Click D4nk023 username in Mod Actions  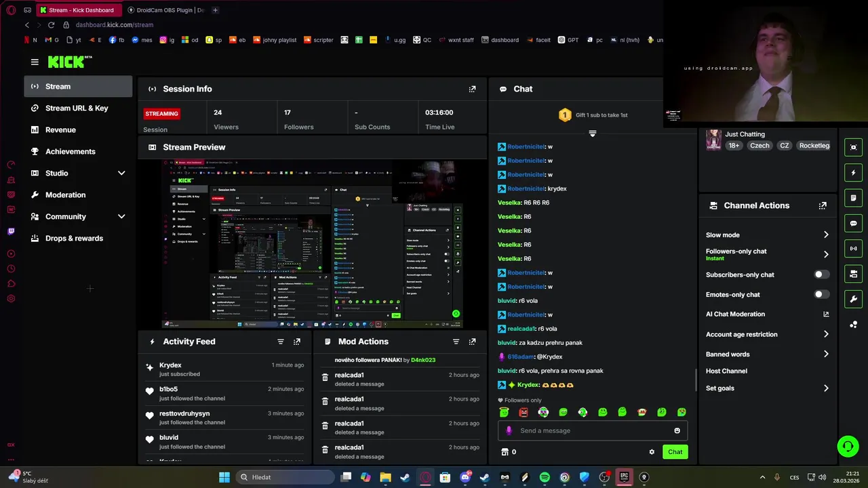click(423, 360)
